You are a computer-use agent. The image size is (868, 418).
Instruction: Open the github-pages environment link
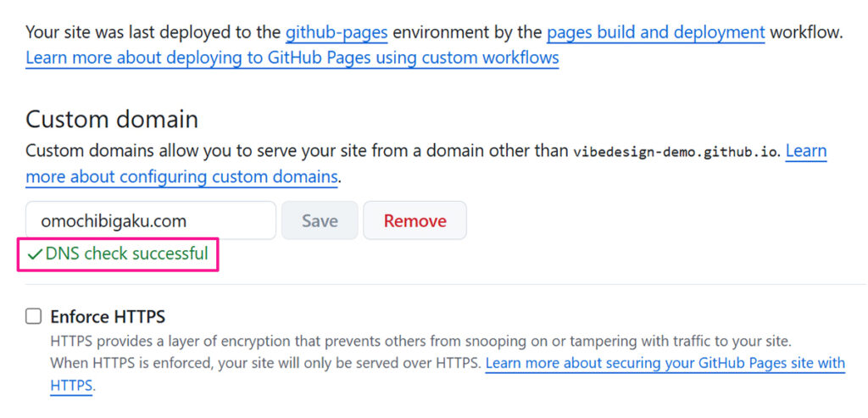337,33
